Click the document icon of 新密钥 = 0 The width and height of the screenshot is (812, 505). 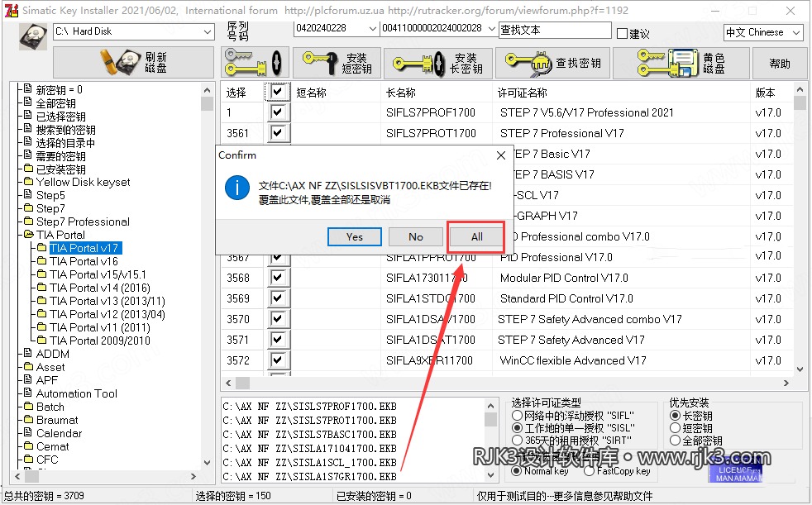[x=28, y=89]
